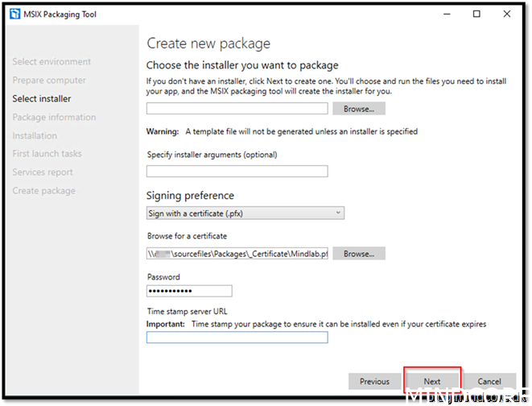Click 'Choose the installer you want to package' text
The width and height of the screenshot is (532, 406).
click(x=242, y=65)
